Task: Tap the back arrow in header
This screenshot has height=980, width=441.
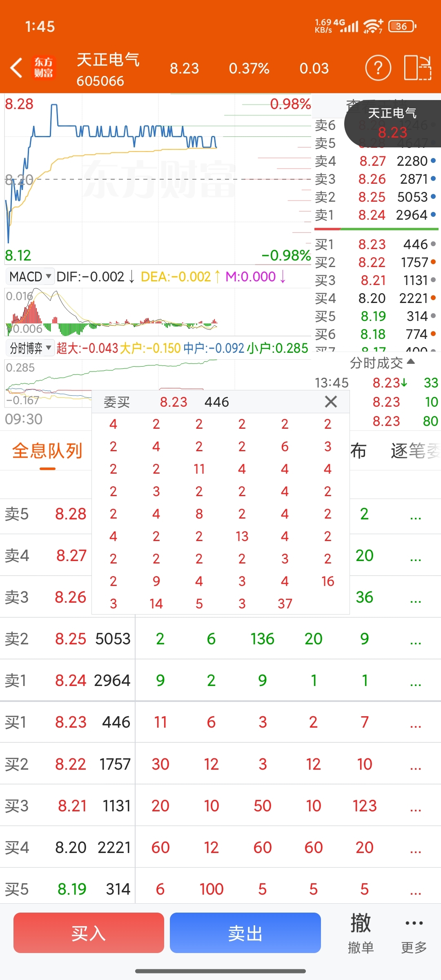Action: [16, 68]
